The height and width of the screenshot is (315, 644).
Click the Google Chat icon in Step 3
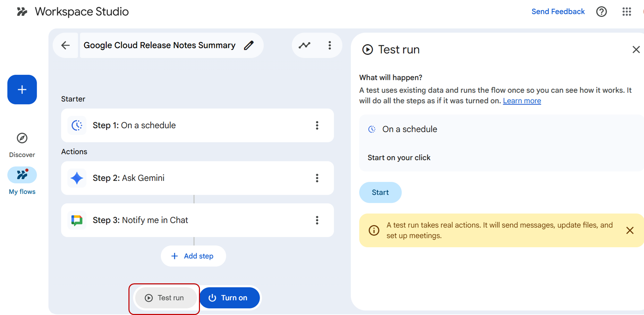(77, 220)
